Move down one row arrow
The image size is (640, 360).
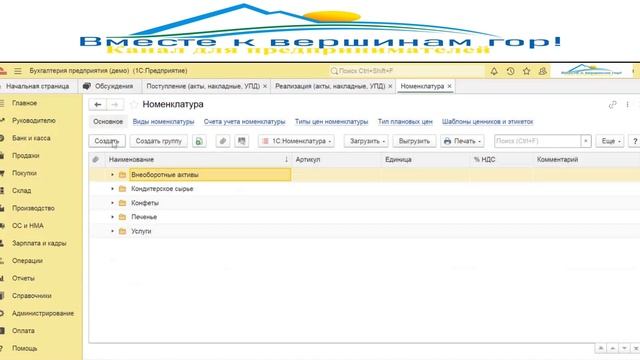click(624, 348)
